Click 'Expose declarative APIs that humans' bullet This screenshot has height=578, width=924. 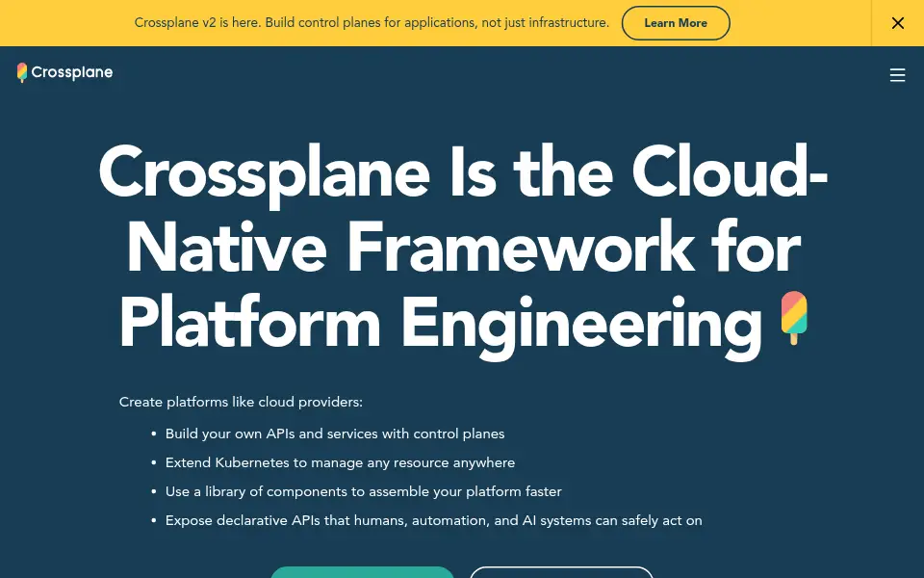433,520
